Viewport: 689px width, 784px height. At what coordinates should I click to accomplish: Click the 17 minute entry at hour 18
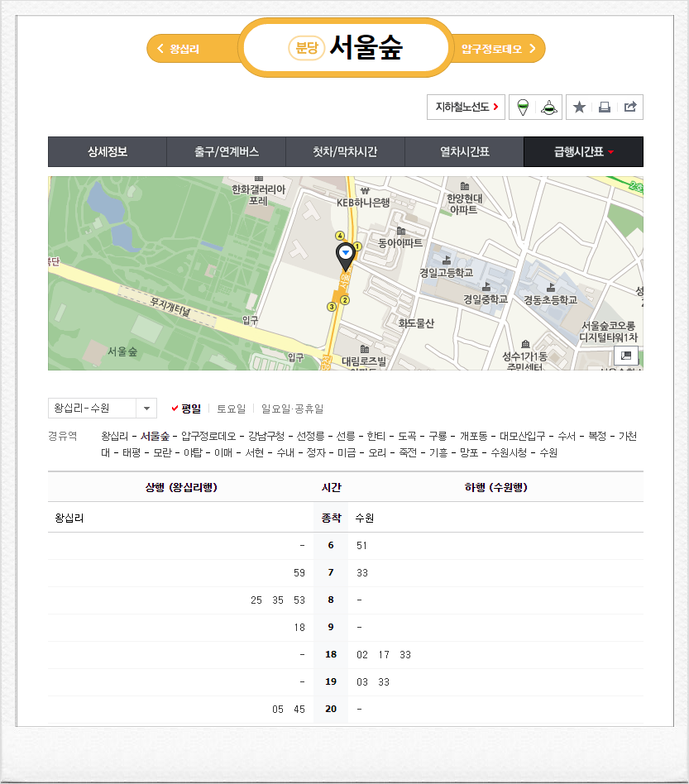(x=384, y=655)
